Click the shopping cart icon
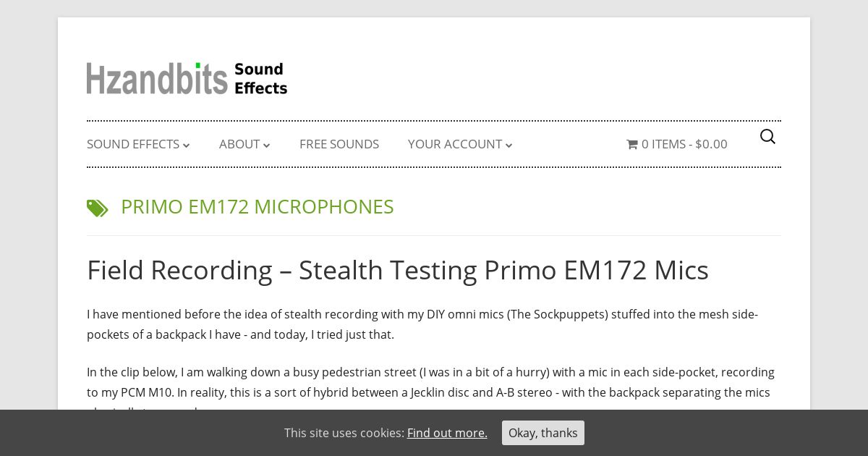868x456 pixels. tap(632, 144)
